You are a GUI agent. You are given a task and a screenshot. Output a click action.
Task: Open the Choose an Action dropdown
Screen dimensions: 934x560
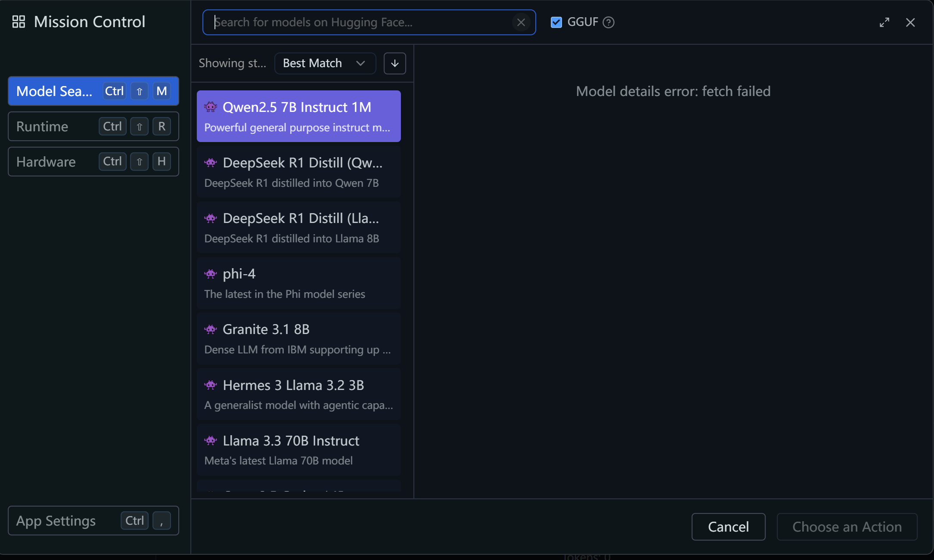[x=847, y=526]
